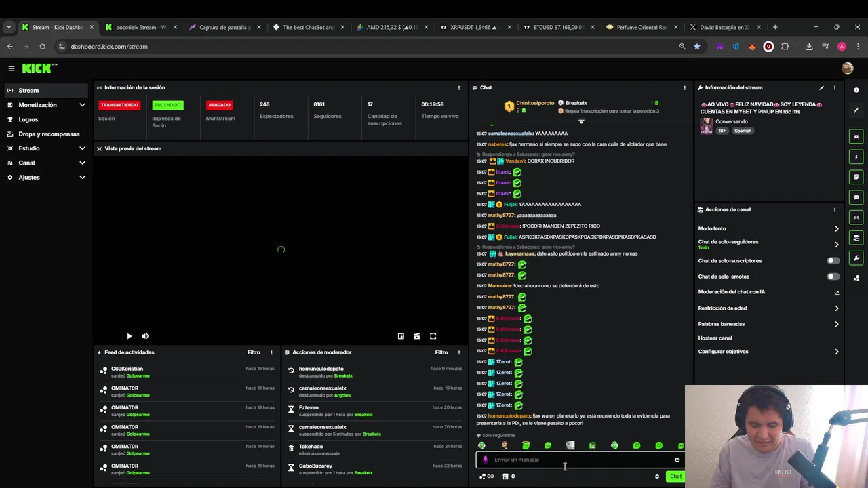
Task: Click the channel points infinity icon
Action: [487, 476]
